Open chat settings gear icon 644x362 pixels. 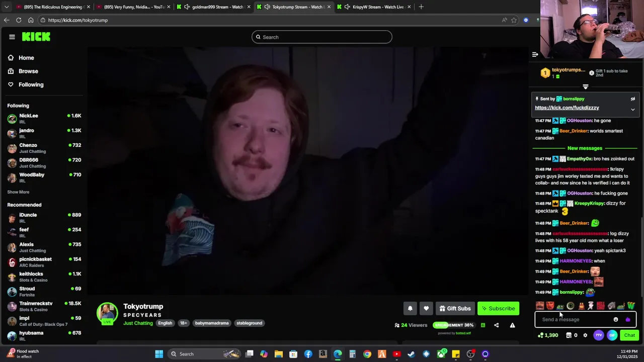585,335
